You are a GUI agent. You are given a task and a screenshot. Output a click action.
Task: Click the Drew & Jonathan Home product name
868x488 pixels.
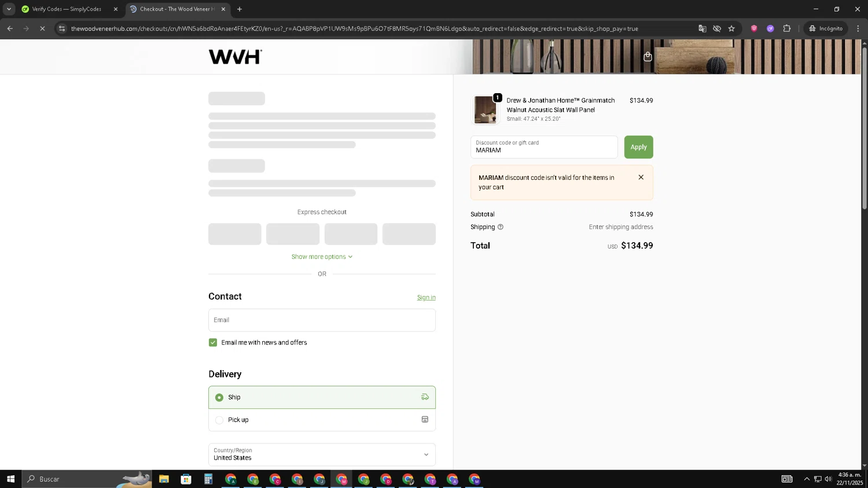tap(561, 105)
